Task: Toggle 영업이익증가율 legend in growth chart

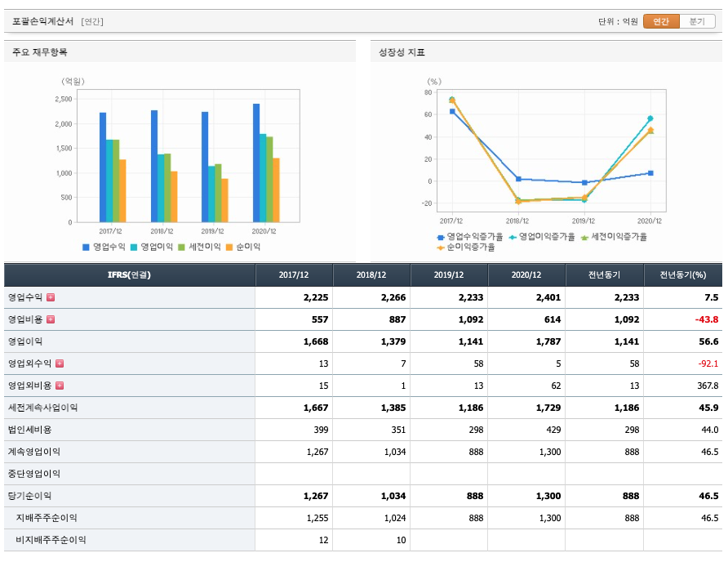Action: click(542, 237)
